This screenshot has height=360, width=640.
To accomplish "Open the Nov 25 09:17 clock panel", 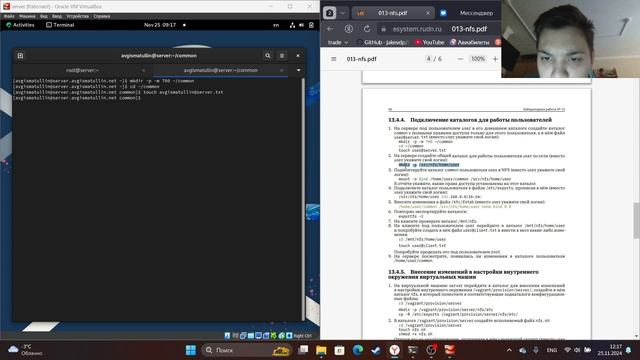I will click(160, 25).
